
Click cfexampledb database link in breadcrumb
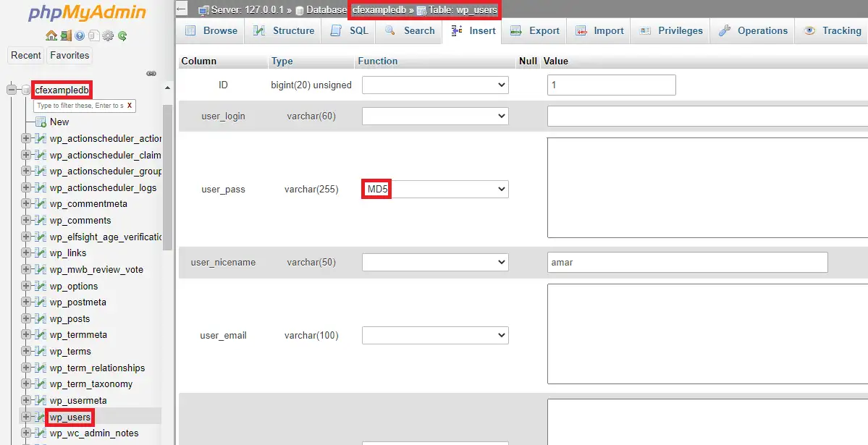tap(379, 10)
